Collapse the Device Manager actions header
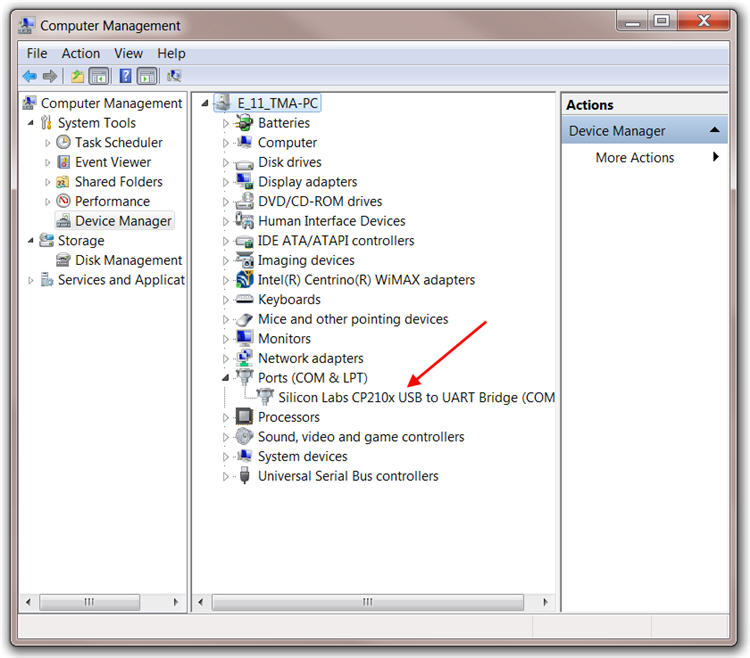This screenshot has height=658, width=750. click(x=715, y=130)
